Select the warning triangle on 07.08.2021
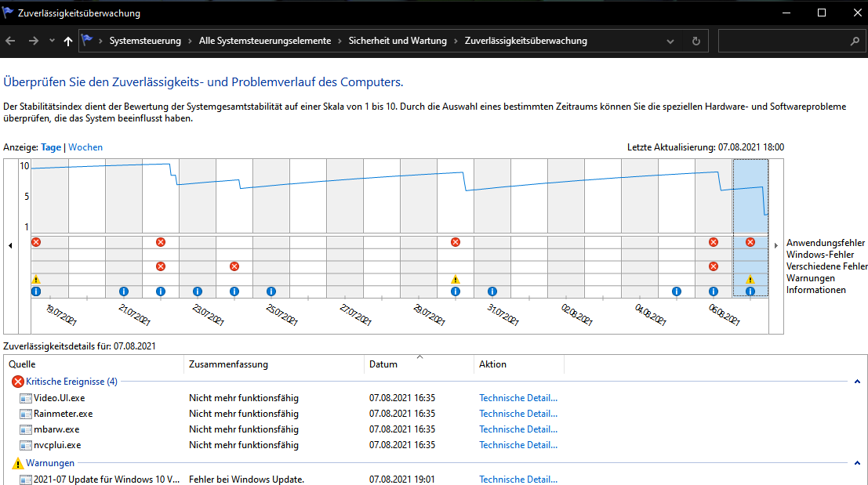 point(750,279)
